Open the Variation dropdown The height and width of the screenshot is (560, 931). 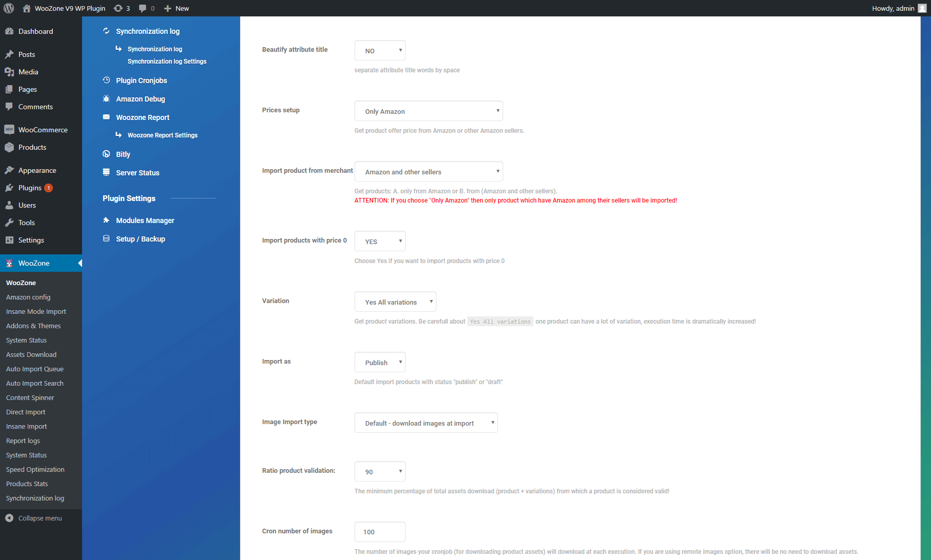395,302
